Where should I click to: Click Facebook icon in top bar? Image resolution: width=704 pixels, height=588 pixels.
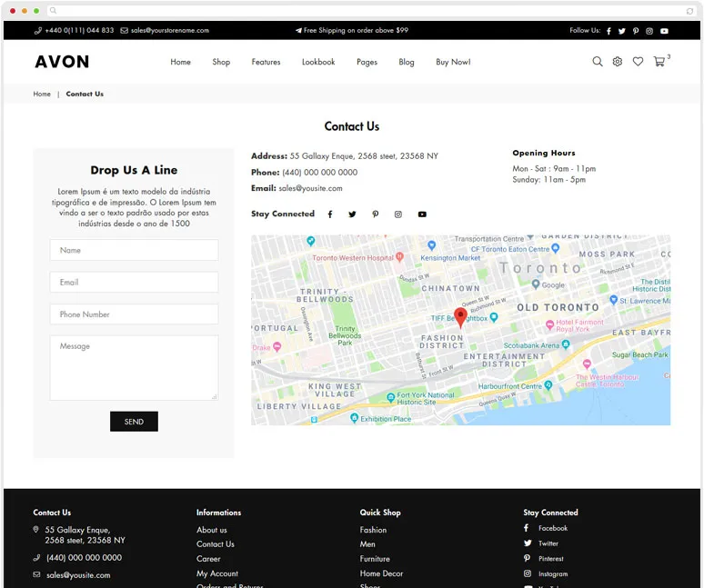click(608, 31)
